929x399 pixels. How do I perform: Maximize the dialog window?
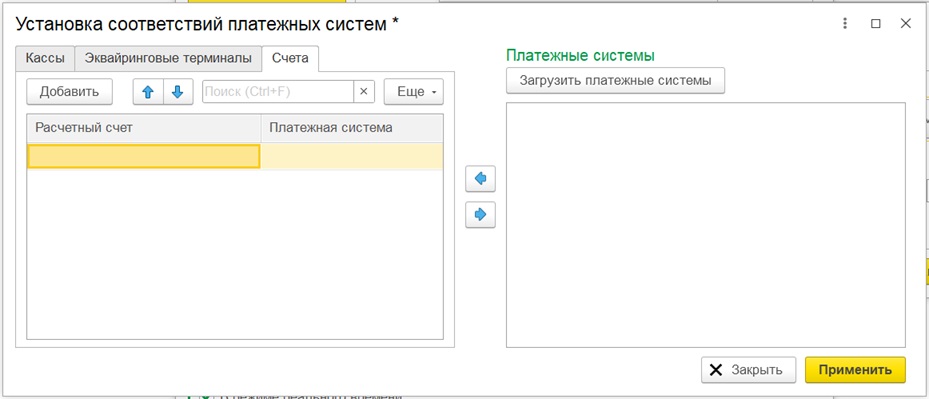pos(875,24)
